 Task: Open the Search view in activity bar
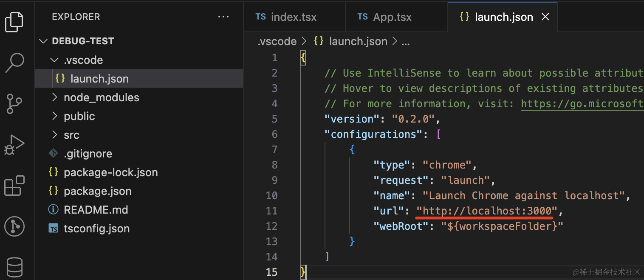15,63
